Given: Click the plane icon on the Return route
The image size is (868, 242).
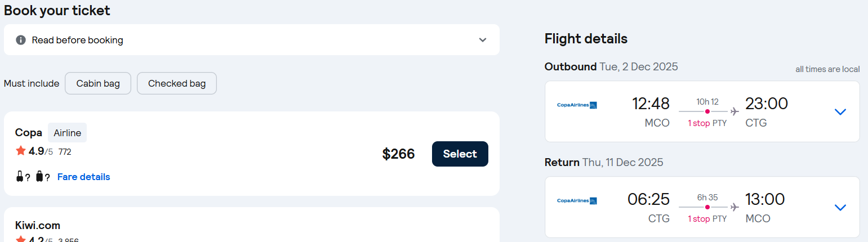Looking at the screenshot, I should pos(735,207).
